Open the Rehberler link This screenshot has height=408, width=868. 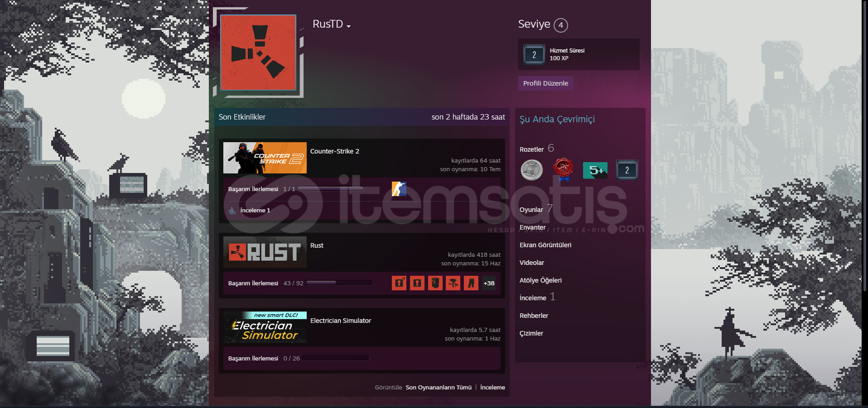534,316
